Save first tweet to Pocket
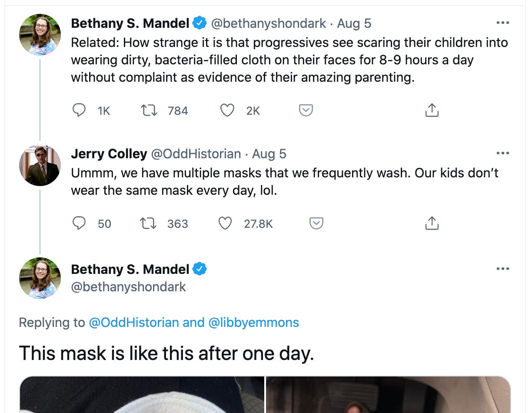Image resolution: width=532 pixels, height=413 pixels. click(x=306, y=110)
